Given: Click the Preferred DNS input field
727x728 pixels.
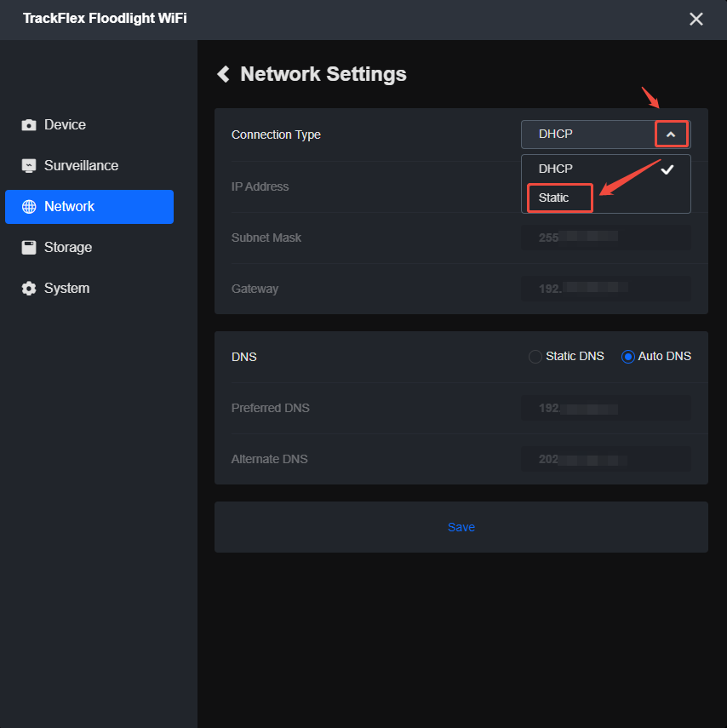Looking at the screenshot, I should click(606, 408).
